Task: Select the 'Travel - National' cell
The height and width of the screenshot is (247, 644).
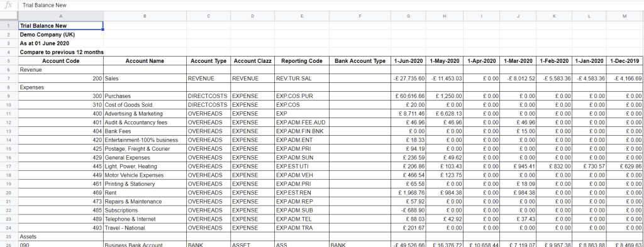Action: tap(145, 228)
